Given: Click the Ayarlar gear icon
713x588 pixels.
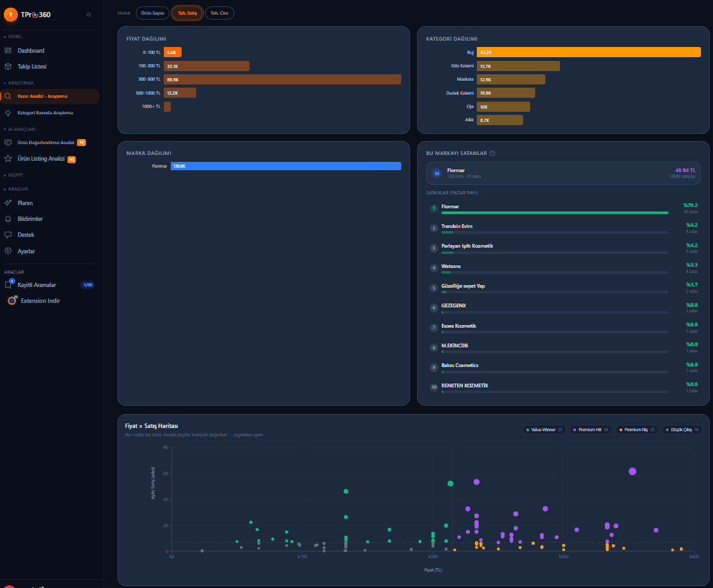Looking at the screenshot, I should click(x=8, y=251).
